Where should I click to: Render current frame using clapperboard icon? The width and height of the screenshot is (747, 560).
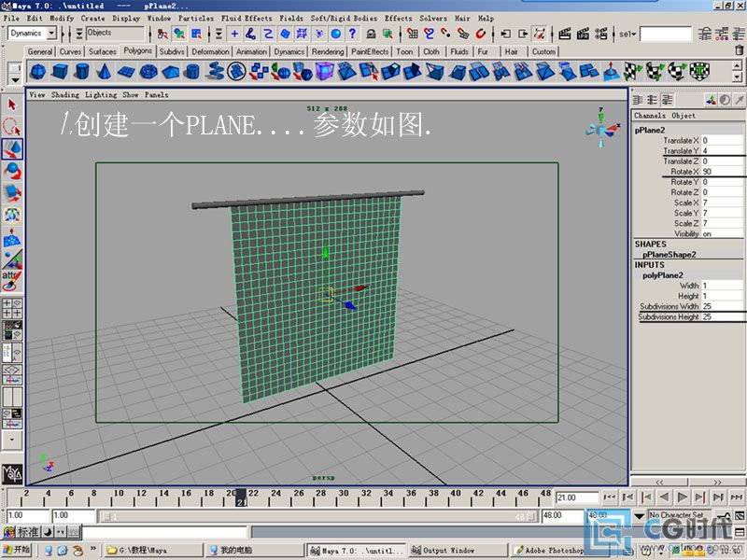tap(565, 34)
